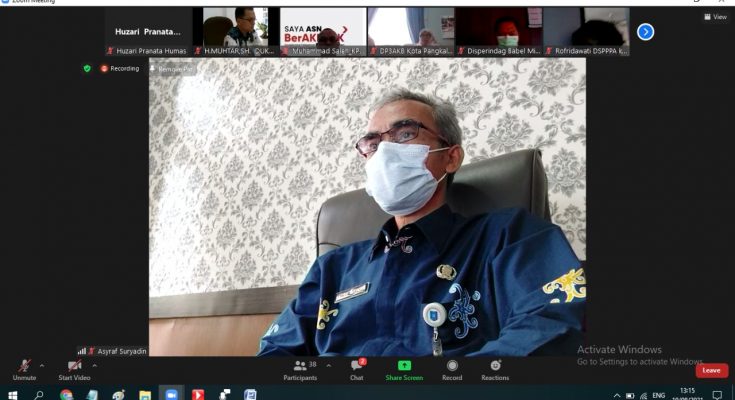735x400 pixels.
Task: Click the Remove Pin button on video
Action: [x=172, y=69]
